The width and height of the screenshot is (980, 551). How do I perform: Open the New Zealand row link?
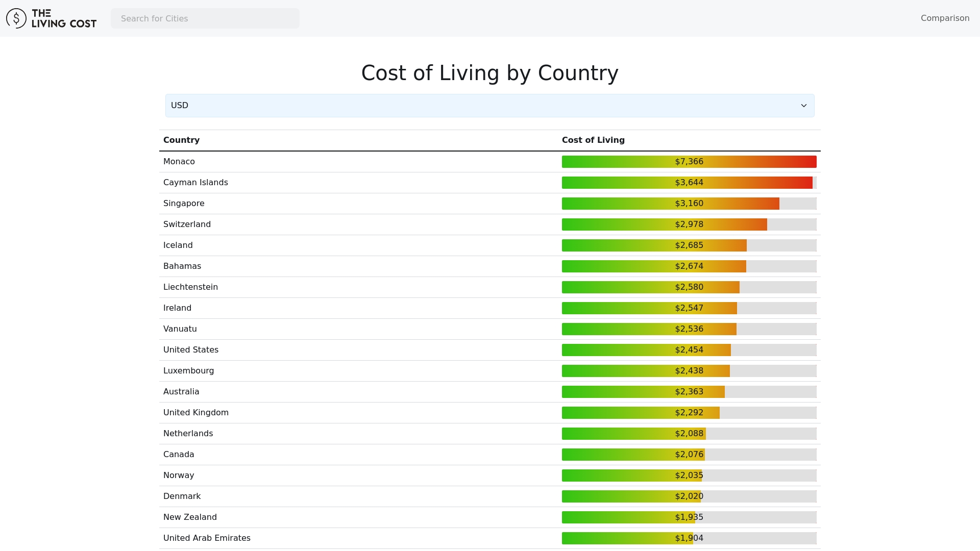pyautogui.click(x=190, y=517)
